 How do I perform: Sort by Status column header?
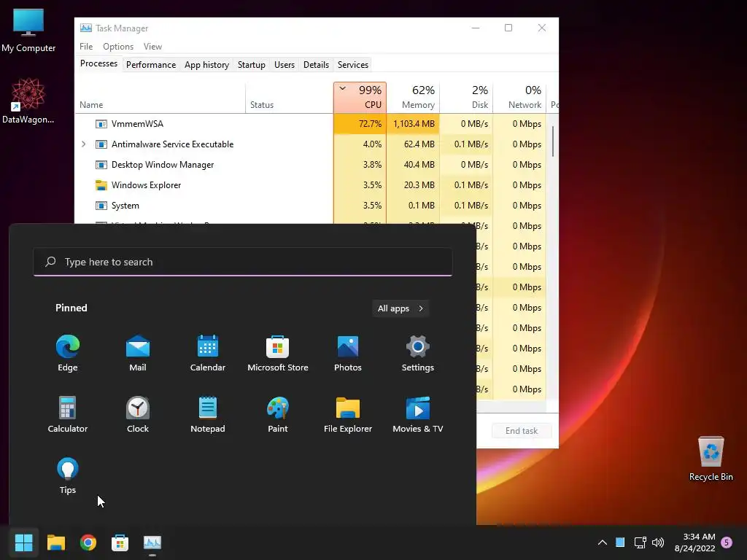click(x=289, y=98)
